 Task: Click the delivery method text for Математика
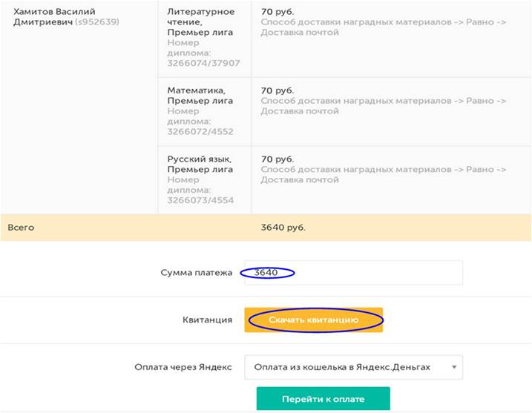tap(384, 106)
